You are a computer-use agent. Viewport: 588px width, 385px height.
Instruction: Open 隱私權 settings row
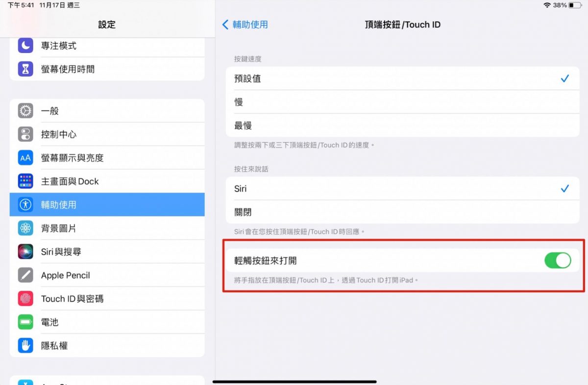pos(107,346)
